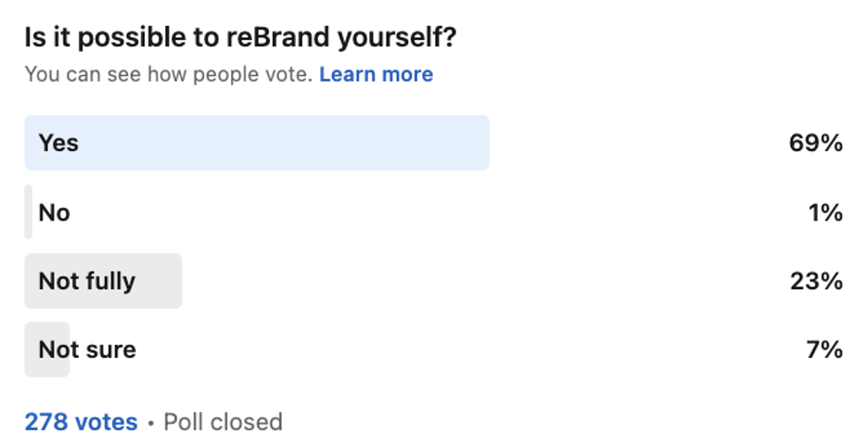The height and width of the screenshot is (447, 868).
Task: Click the 69% result for Yes
Action: click(816, 143)
